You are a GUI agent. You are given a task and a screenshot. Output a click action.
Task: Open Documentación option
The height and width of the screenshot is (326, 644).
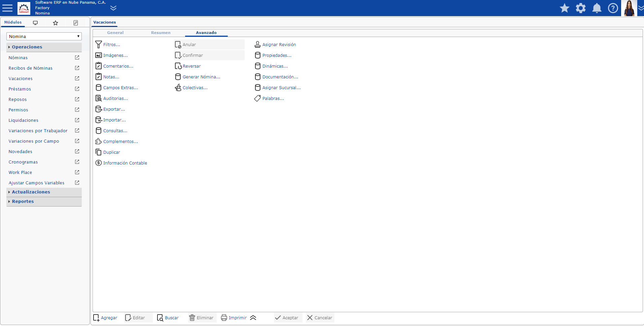[276, 77]
